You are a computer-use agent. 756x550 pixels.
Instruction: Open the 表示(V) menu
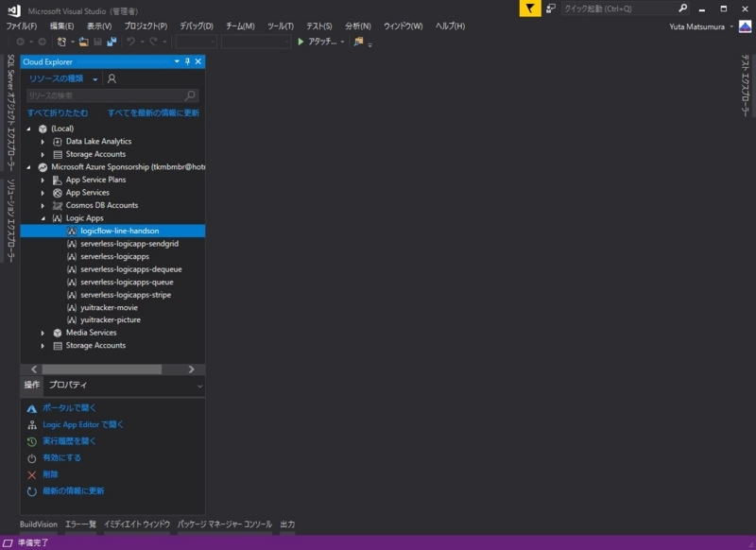pyautogui.click(x=99, y=26)
